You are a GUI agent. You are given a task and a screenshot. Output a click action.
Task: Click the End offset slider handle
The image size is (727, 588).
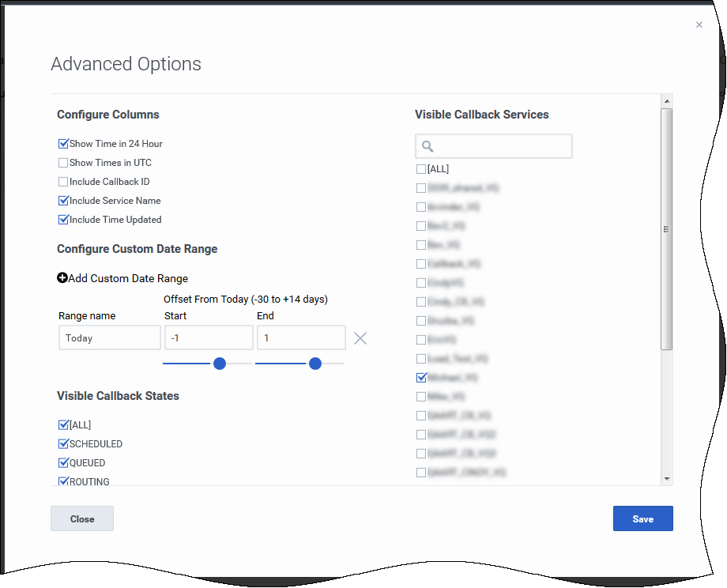(315, 364)
